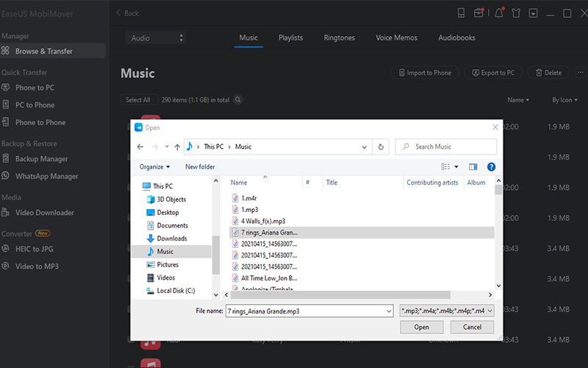Click the T-shirt skin icon
Screen dimensions: 588x368
516,13
